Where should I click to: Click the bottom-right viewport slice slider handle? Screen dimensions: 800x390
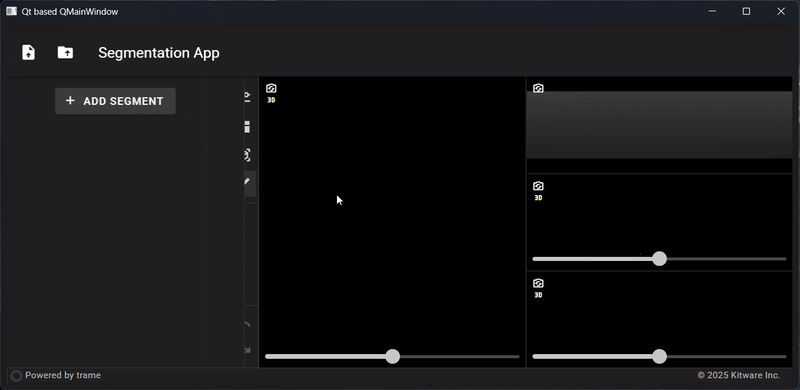[660, 356]
